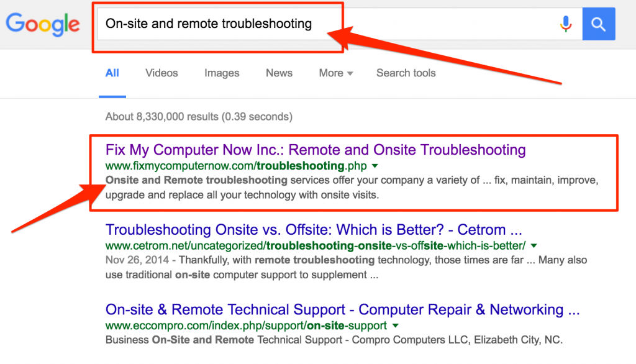
Task: Expand arrow next to eccompro.com URL
Action: 396,326
